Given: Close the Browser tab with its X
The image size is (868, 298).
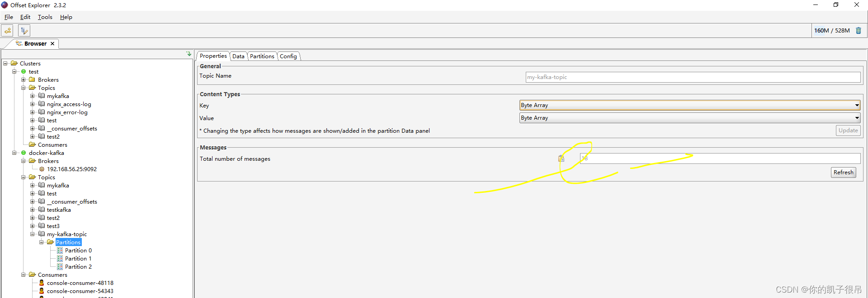Looking at the screenshot, I should coord(52,44).
